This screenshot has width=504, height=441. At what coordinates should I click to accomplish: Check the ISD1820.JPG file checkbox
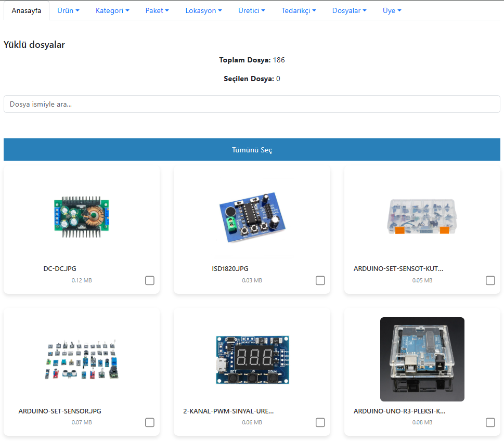320,281
